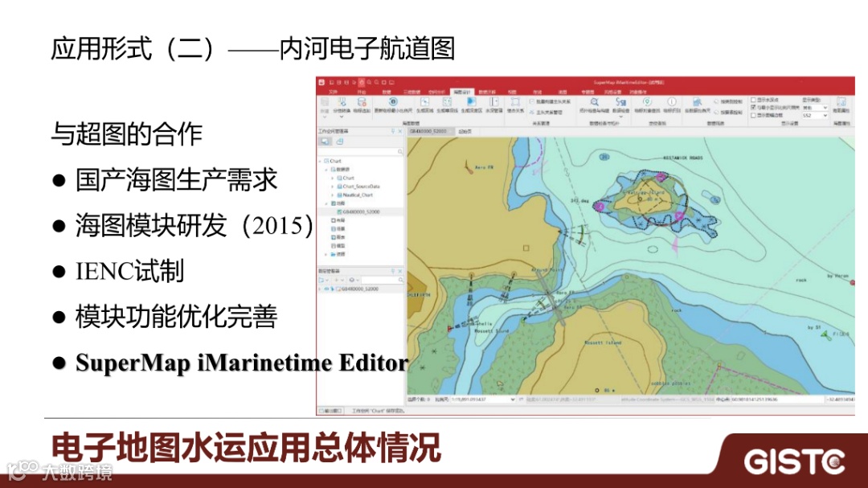868x488 pixels.
Task: Switch to the 风格设置 ribbon tab
Action: (x=612, y=92)
